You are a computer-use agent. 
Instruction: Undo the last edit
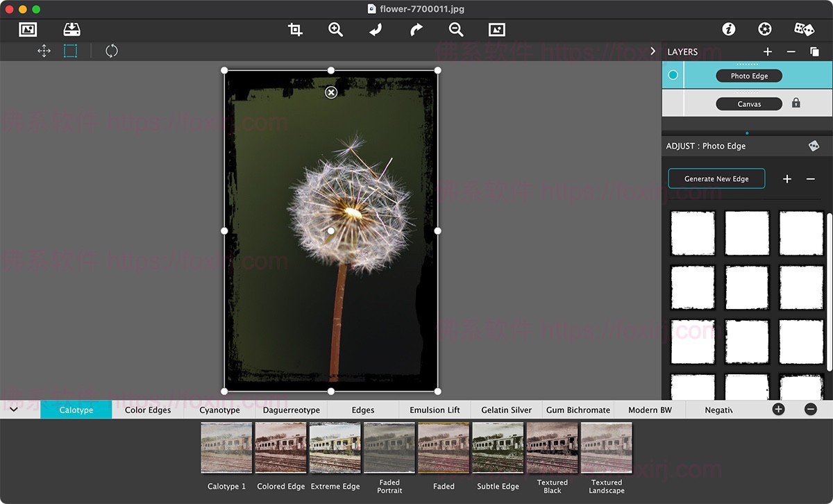pyautogui.click(x=376, y=29)
